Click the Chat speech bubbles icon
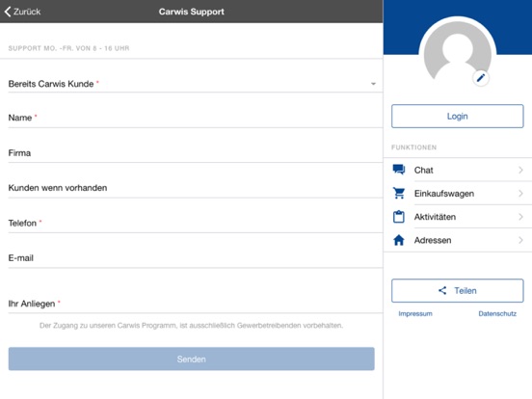Screen dimensions: 532x399 (x=399, y=170)
